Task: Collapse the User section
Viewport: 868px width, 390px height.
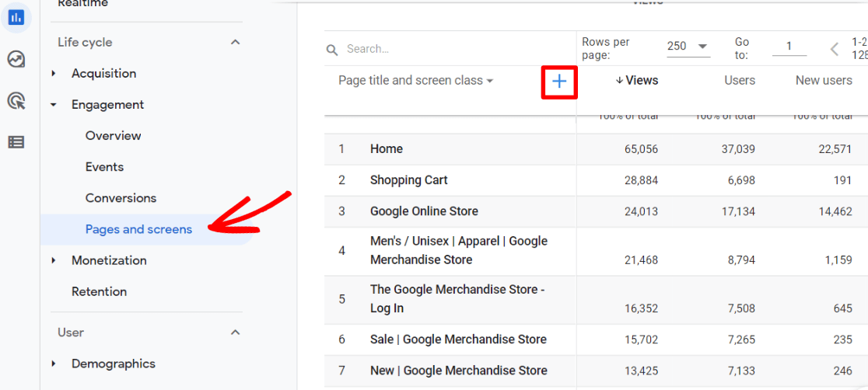Action: [x=235, y=333]
